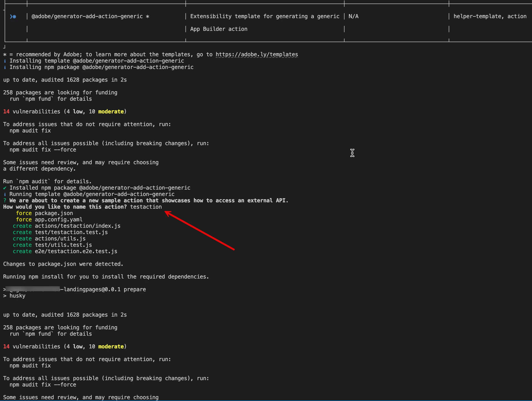Click the "helper-template, action" table cell

coord(490,16)
